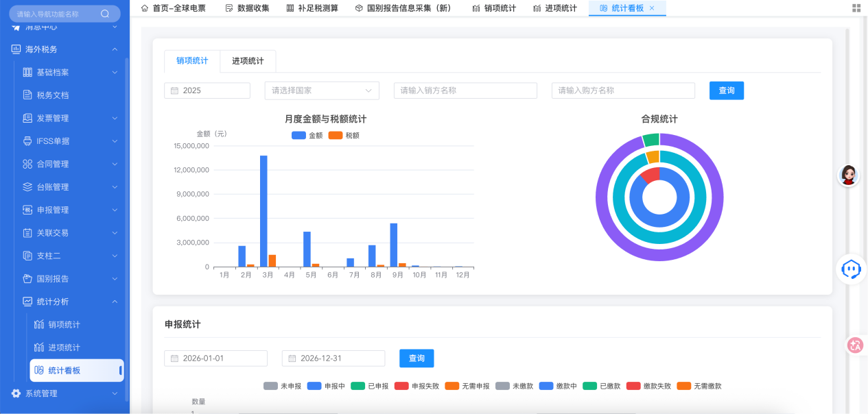Image resolution: width=868 pixels, height=414 pixels.
Task: Click the pink translate icon on right
Action: coord(855,345)
